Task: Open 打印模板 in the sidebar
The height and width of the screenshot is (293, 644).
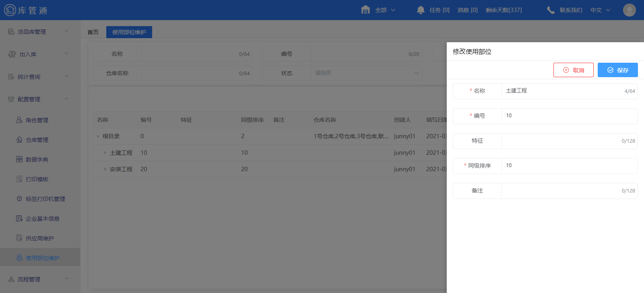Action: point(37,179)
